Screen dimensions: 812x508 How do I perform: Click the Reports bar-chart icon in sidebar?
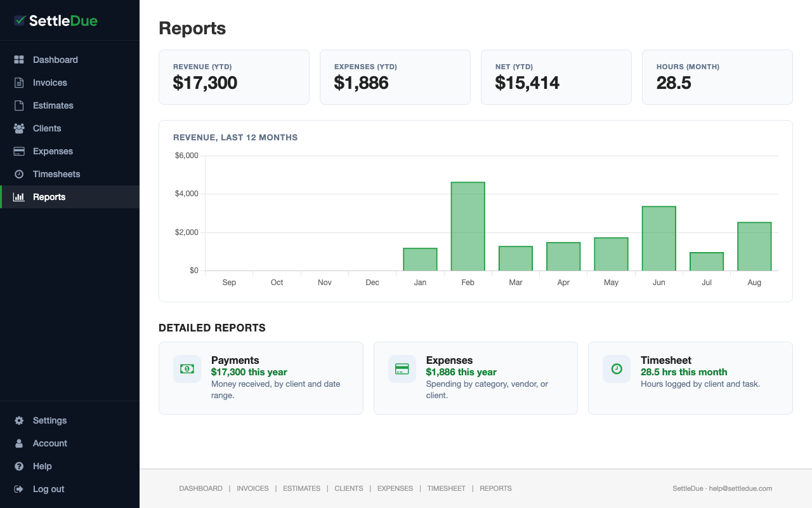point(19,197)
